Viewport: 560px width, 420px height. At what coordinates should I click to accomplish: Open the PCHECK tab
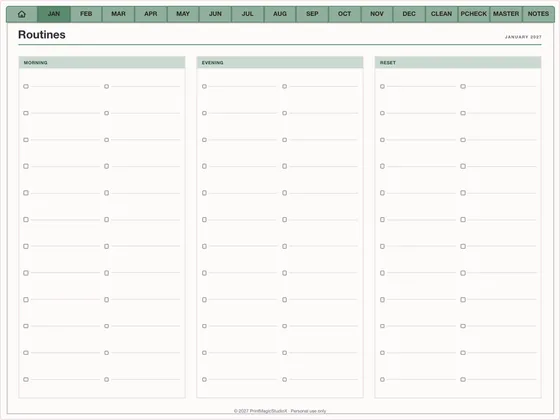click(474, 14)
